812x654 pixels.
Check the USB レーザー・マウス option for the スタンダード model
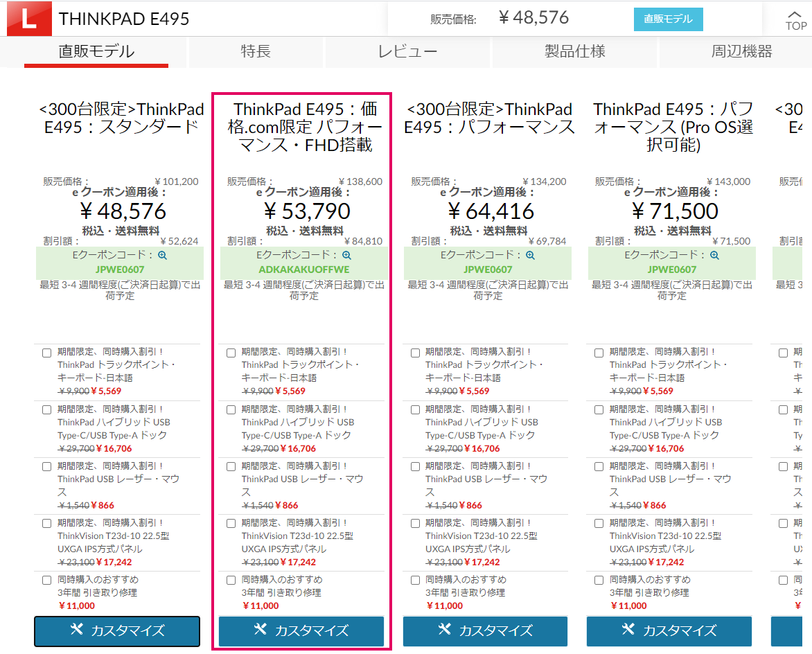[46, 467]
